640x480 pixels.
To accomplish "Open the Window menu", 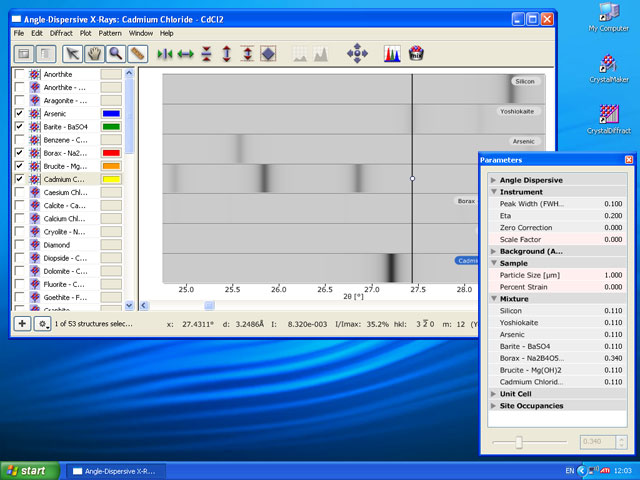I will pos(141,33).
